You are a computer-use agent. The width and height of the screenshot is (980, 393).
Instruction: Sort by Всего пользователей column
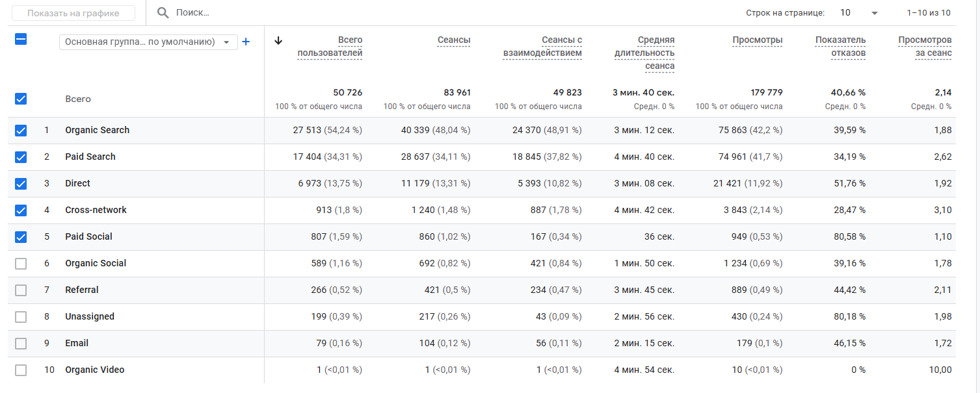pos(330,47)
